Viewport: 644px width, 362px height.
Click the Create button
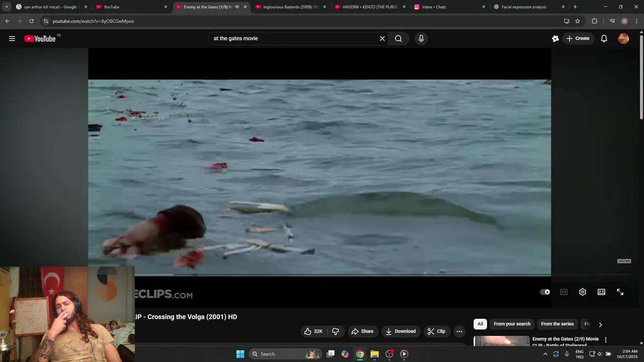tap(578, 39)
